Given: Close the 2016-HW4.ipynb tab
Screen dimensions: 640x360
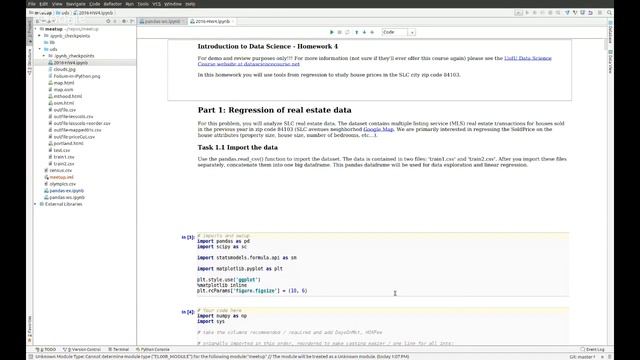Looking at the screenshot, I should click(x=233, y=21).
